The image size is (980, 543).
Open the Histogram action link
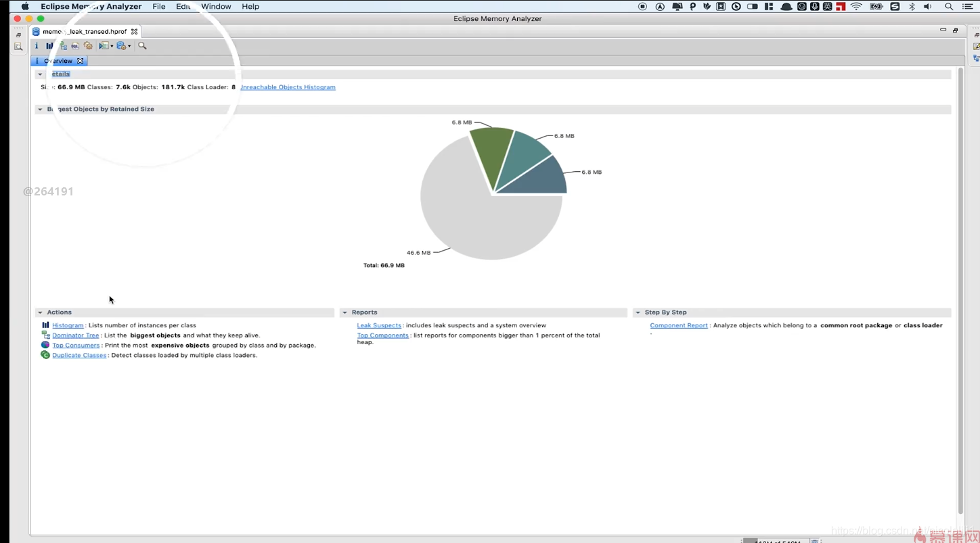pos(68,325)
